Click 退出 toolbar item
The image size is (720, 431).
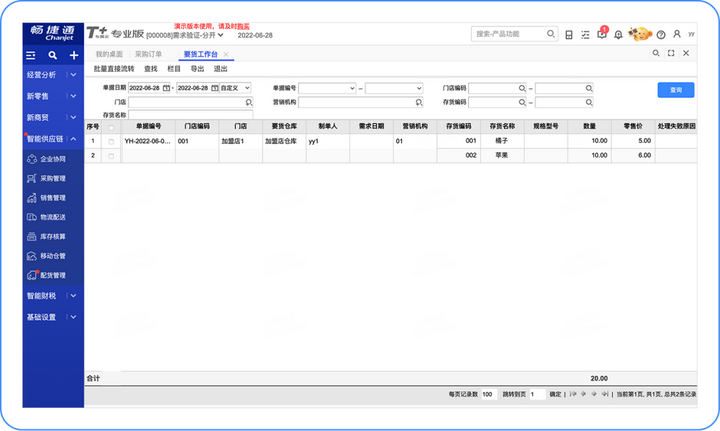click(x=220, y=69)
